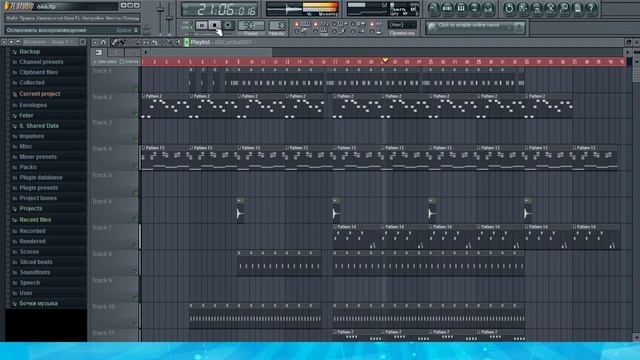The height and width of the screenshot is (360, 640).
Task: Open the Правка menu
Action: [x=26, y=18]
